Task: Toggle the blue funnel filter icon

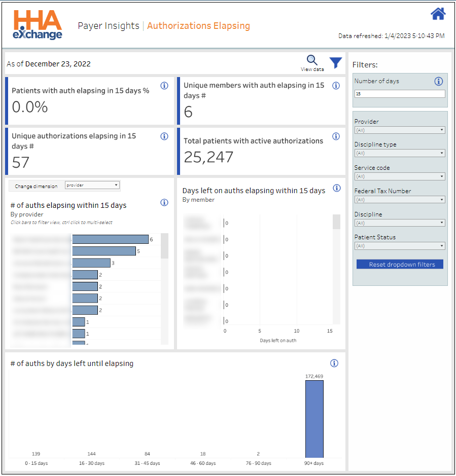Action: click(335, 63)
